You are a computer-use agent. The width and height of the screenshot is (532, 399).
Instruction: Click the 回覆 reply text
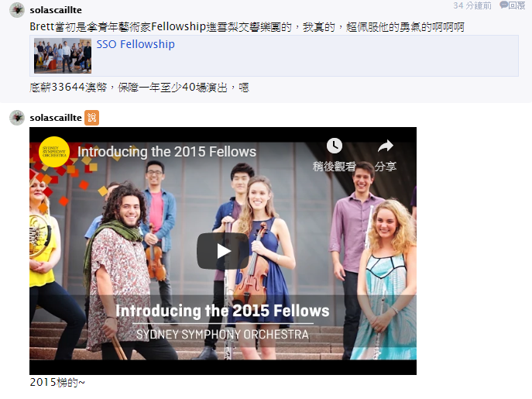tap(517, 5)
